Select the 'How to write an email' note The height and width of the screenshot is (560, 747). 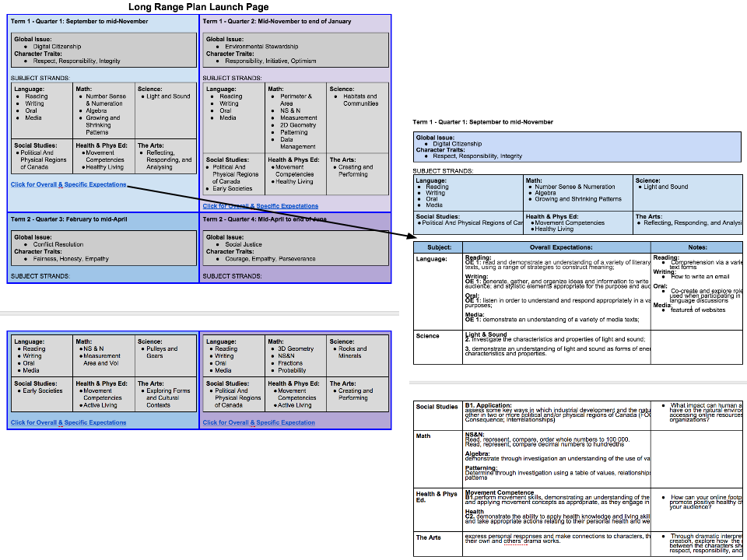(x=700, y=277)
